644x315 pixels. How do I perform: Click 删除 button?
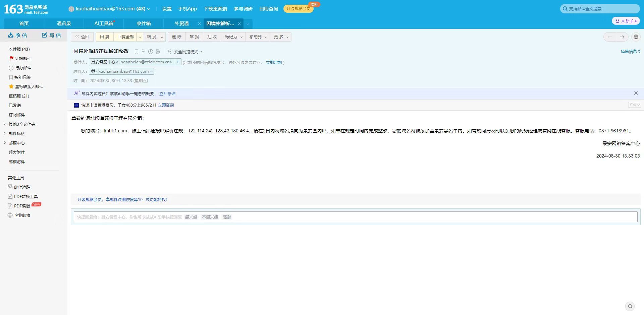point(177,37)
